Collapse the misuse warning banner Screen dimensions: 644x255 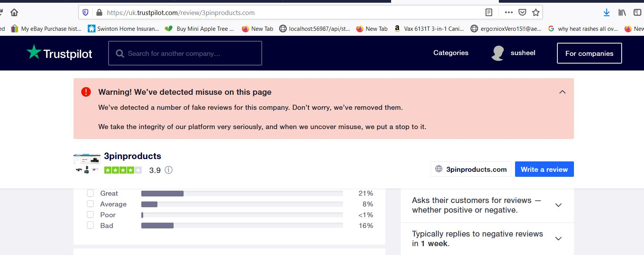[562, 92]
